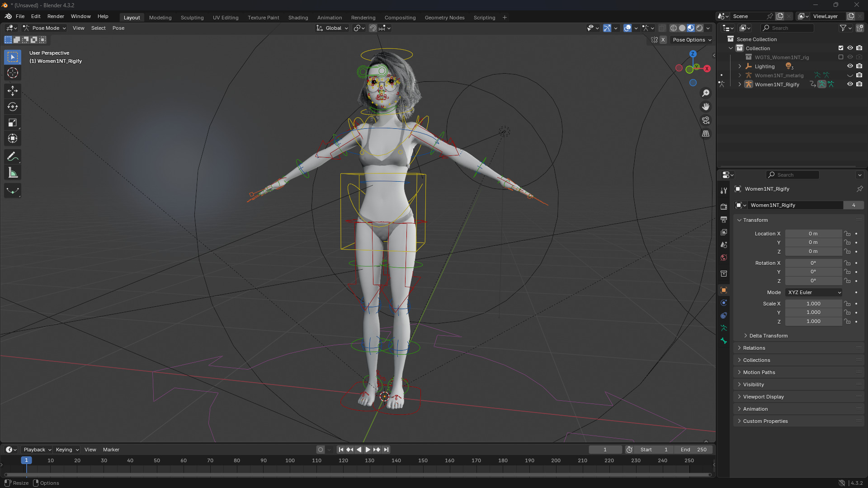Expand the Relations panel

coord(754,348)
